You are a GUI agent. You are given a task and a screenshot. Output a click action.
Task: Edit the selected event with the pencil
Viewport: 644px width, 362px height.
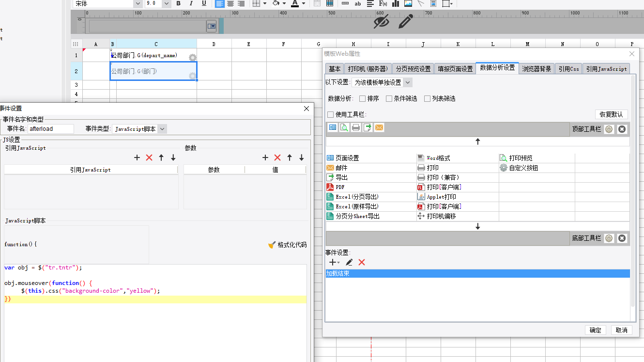[349, 262]
